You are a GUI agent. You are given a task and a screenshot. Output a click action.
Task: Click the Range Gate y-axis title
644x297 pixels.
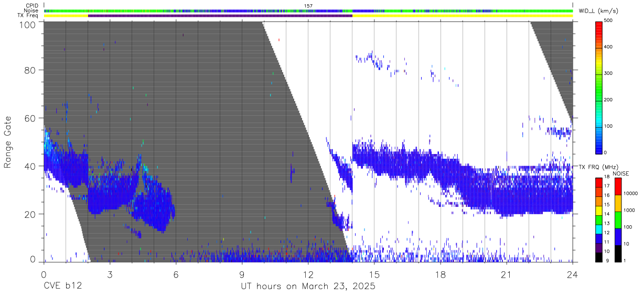[8, 142]
